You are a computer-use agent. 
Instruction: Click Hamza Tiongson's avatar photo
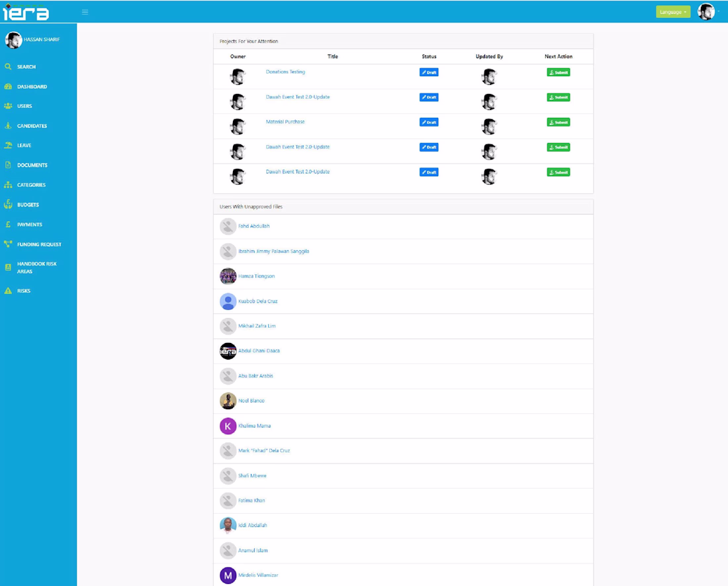(228, 276)
